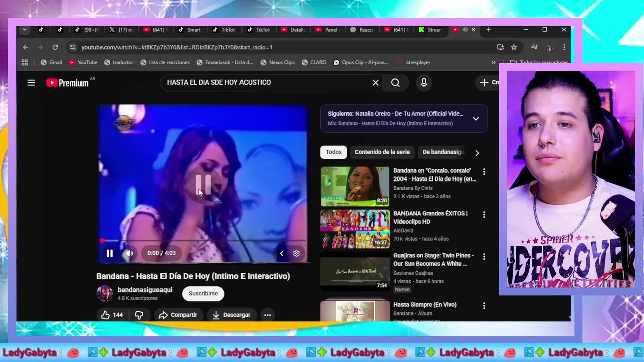Clear the search box with the X
The height and width of the screenshot is (362, 644).
[x=375, y=83]
